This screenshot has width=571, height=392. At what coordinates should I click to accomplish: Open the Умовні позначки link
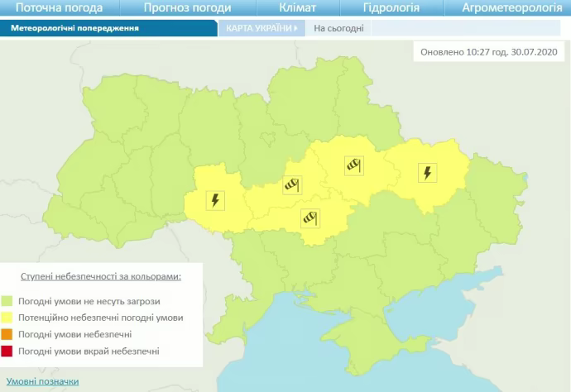tap(43, 381)
